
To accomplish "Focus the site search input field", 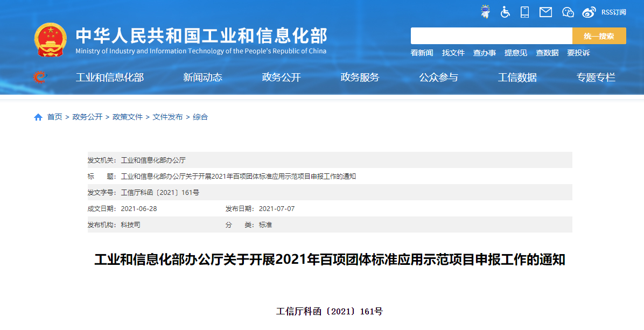I will click(x=491, y=36).
